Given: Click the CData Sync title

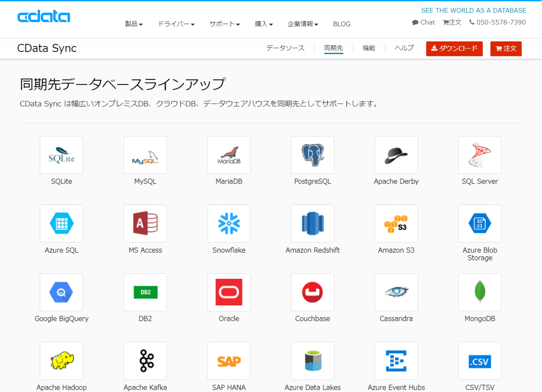Looking at the screenshot, I should pyautogui.click(x=47, y=48).
